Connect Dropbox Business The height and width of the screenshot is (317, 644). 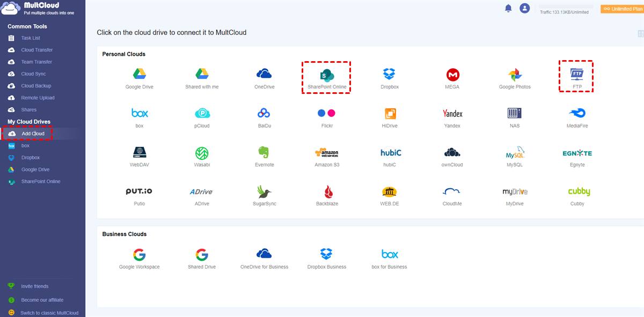pos(326,259)
